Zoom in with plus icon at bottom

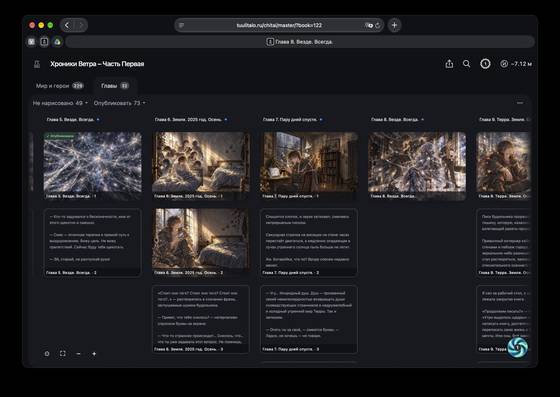[94, 354]
